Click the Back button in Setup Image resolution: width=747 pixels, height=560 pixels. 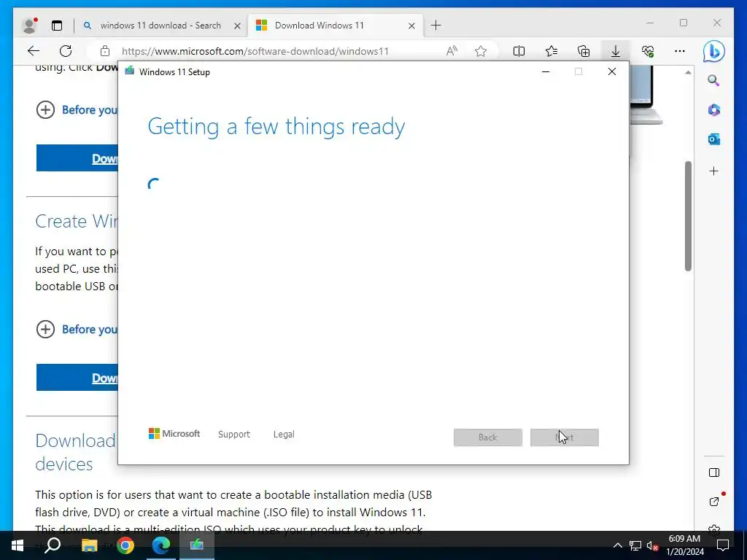tap(488, 437)
